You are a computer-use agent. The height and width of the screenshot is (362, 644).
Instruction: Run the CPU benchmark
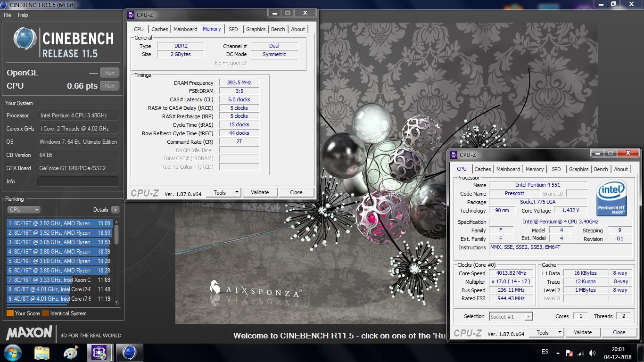click(110, 86)
